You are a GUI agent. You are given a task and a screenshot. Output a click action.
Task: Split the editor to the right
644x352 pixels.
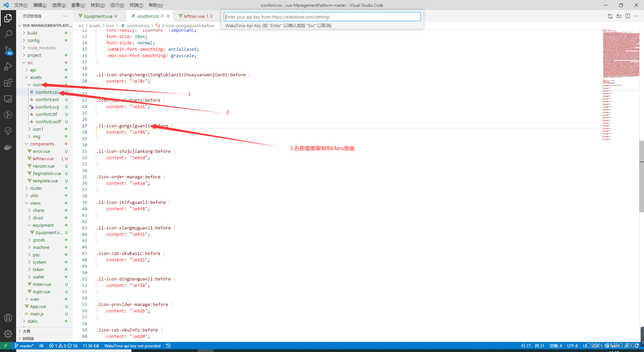point(628,16)
